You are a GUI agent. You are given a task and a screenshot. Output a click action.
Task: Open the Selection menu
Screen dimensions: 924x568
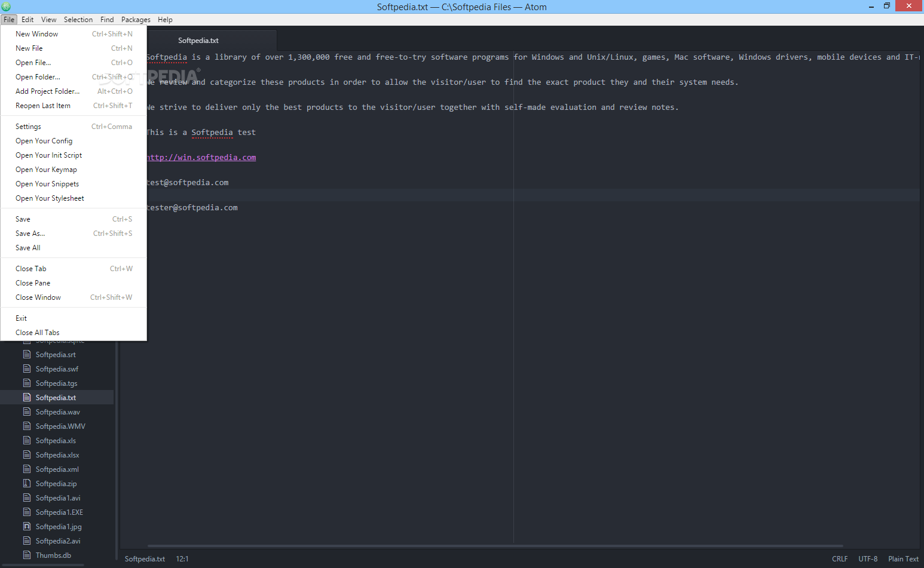point(78,20)
